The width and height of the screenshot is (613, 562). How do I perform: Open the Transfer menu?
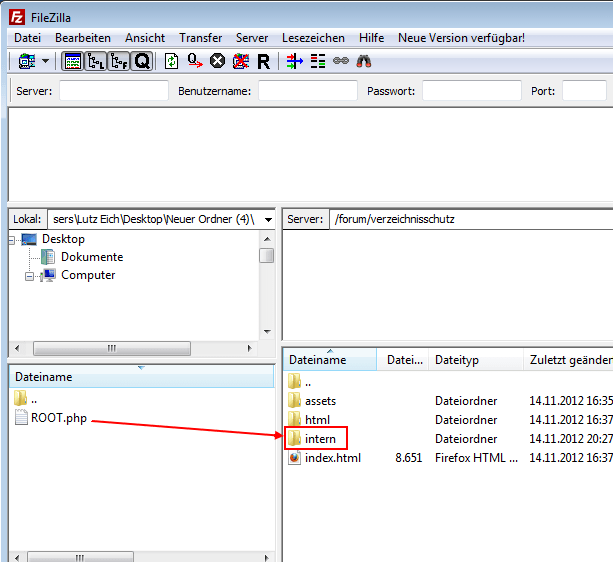200,38
